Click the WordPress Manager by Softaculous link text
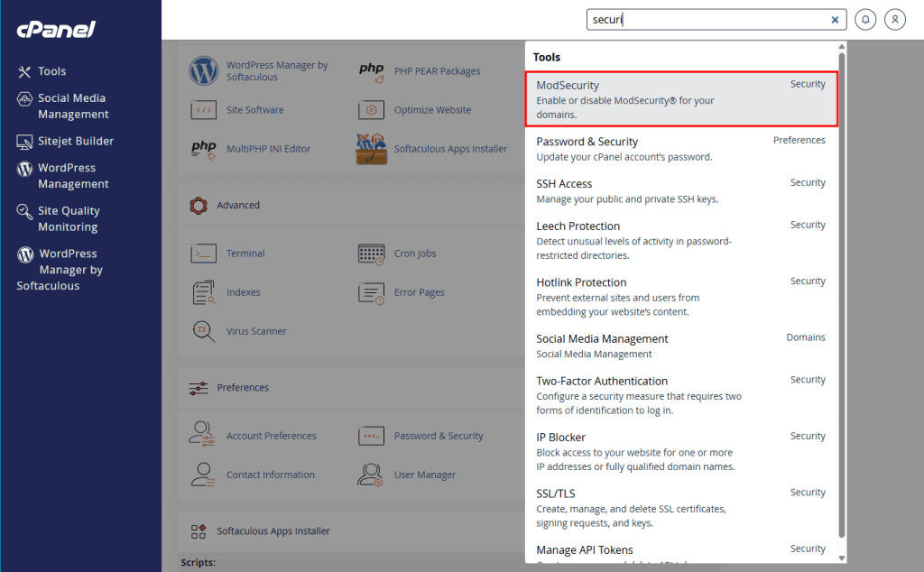Viewport: 924px width, 572px height. pos(277,70)
